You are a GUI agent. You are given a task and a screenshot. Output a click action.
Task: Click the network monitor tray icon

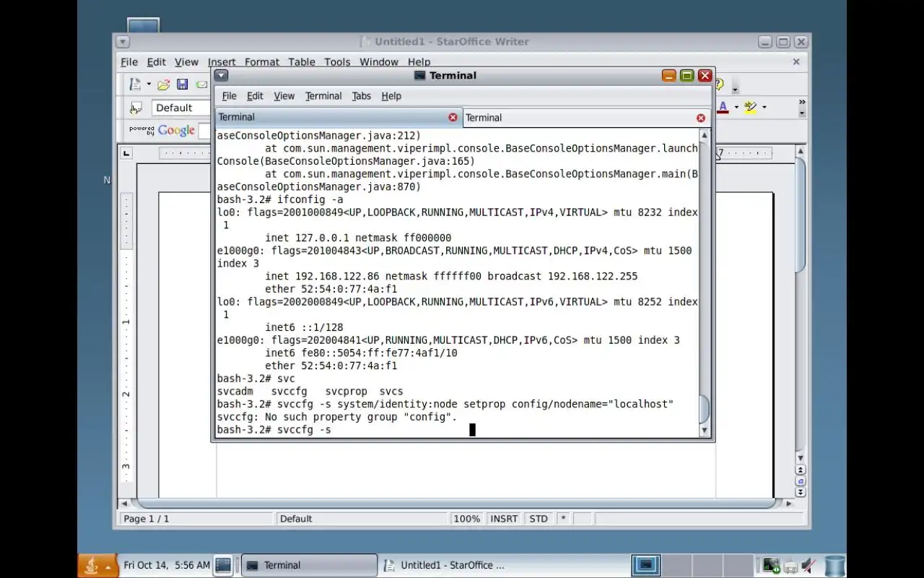click(x=771, y=566)
